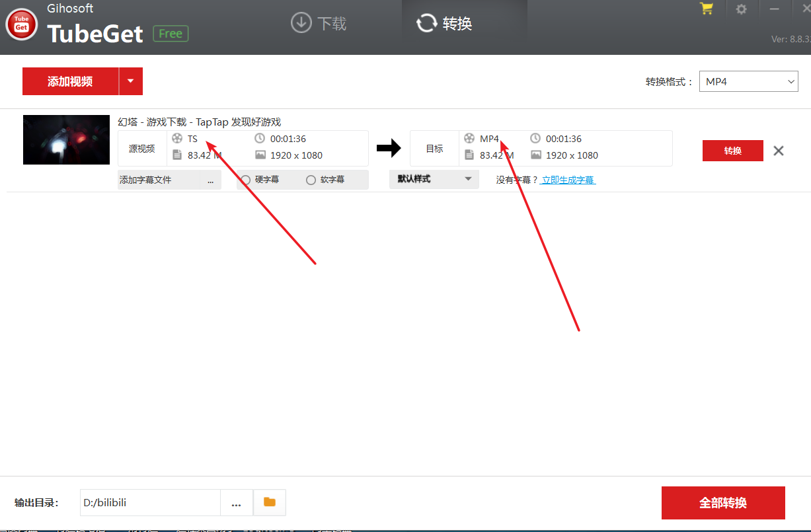Click the target film reel format icon

click(x=469, y=139)
